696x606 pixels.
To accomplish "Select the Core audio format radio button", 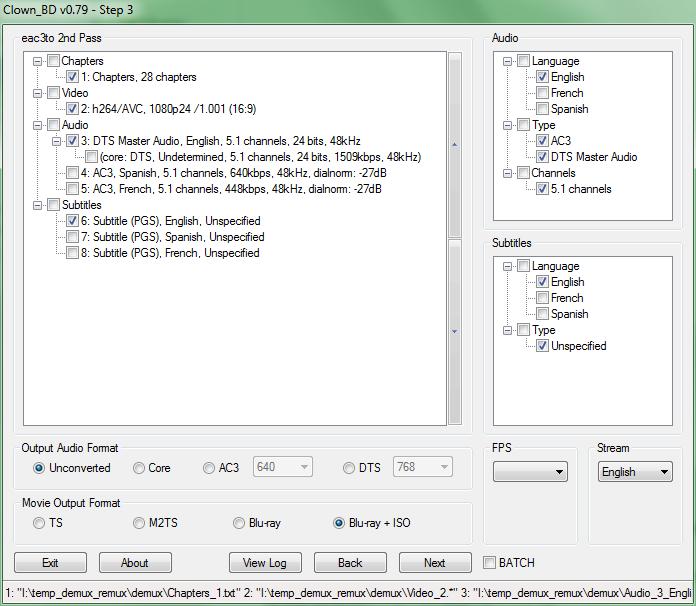I will 139,468.
